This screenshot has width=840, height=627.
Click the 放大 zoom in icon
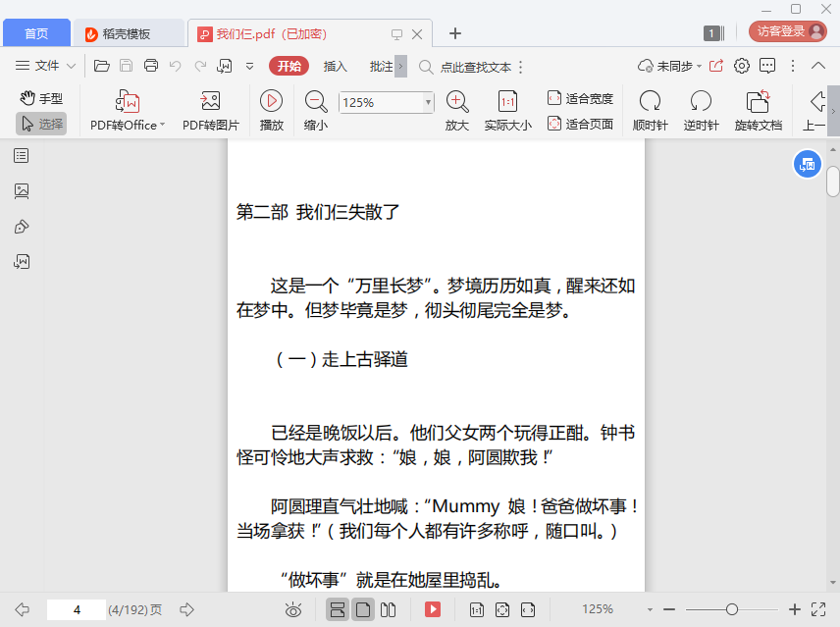click(x=456, y=101)
